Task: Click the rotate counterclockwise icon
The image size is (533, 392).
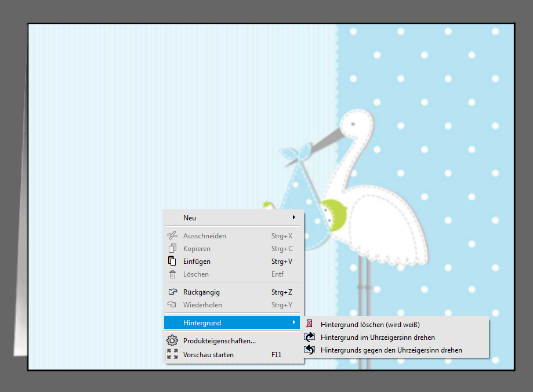Action: coord(309,350)
